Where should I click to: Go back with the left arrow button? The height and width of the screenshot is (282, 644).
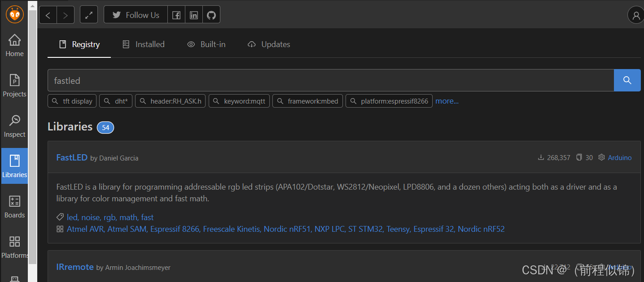[x=48, y=15]
